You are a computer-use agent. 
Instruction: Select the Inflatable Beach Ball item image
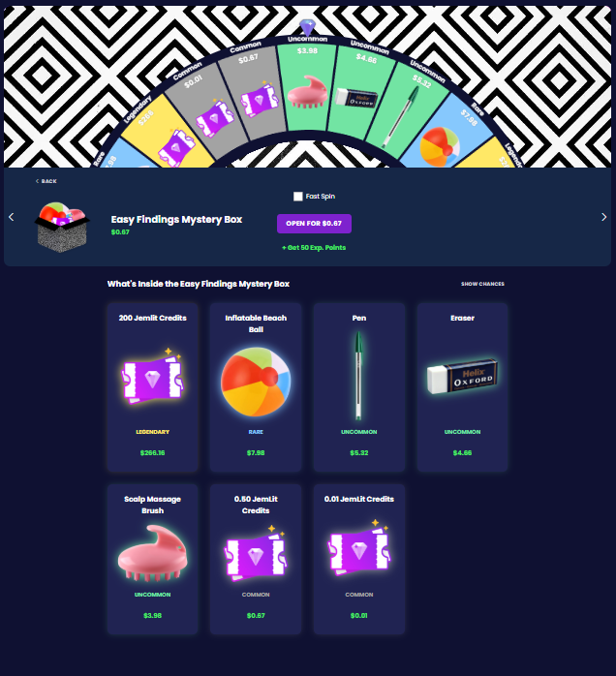[x=256, y=382]
